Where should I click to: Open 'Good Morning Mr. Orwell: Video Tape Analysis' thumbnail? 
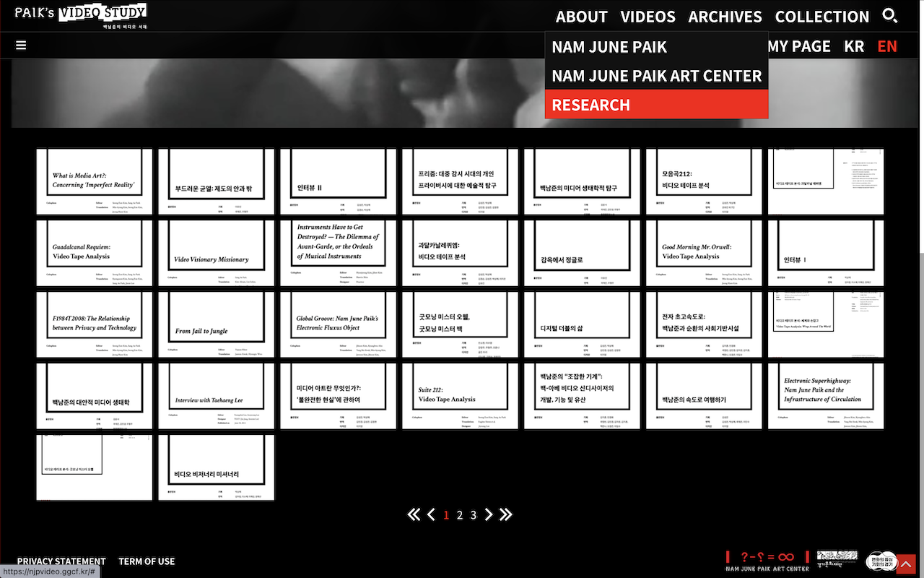pos(705,254)
